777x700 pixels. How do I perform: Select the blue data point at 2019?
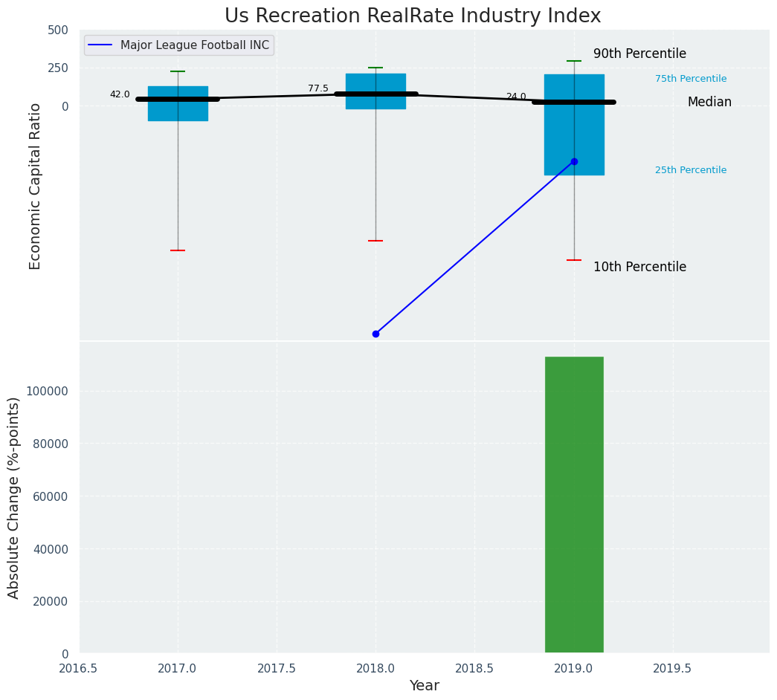click(574, 161)
